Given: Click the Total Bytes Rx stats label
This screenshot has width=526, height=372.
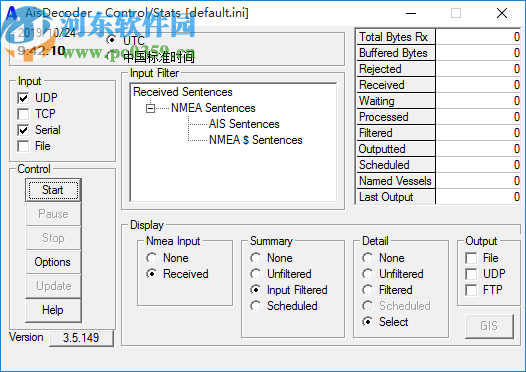Looking at the screenshot, I should 396,37.
